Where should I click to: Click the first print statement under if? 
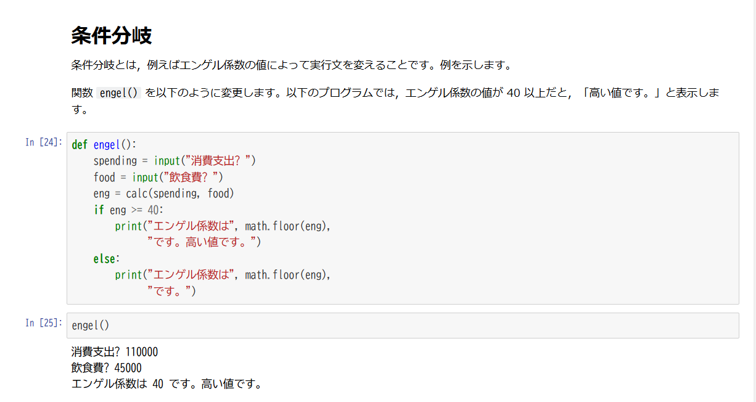(222, 226)
